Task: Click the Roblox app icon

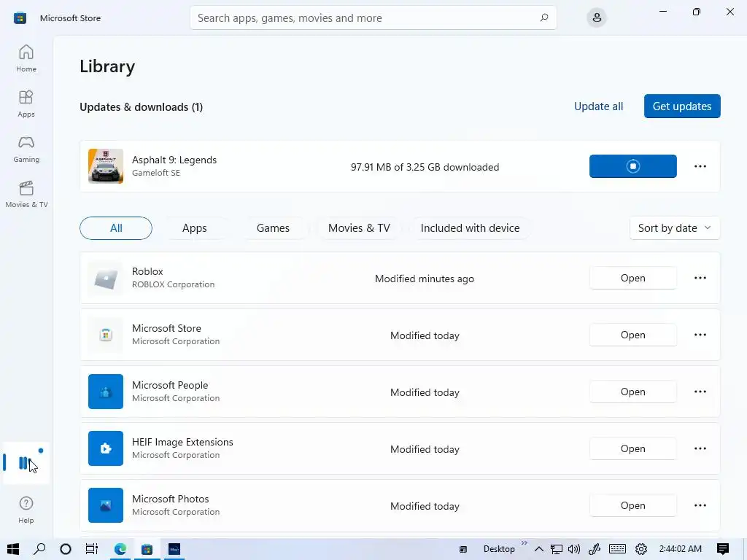Action: (106, 279)
